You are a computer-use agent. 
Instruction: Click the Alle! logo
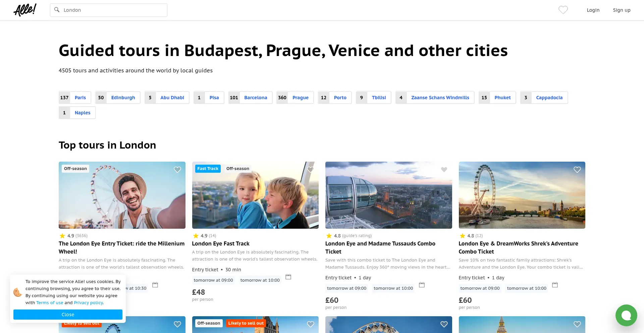point(25,10)
